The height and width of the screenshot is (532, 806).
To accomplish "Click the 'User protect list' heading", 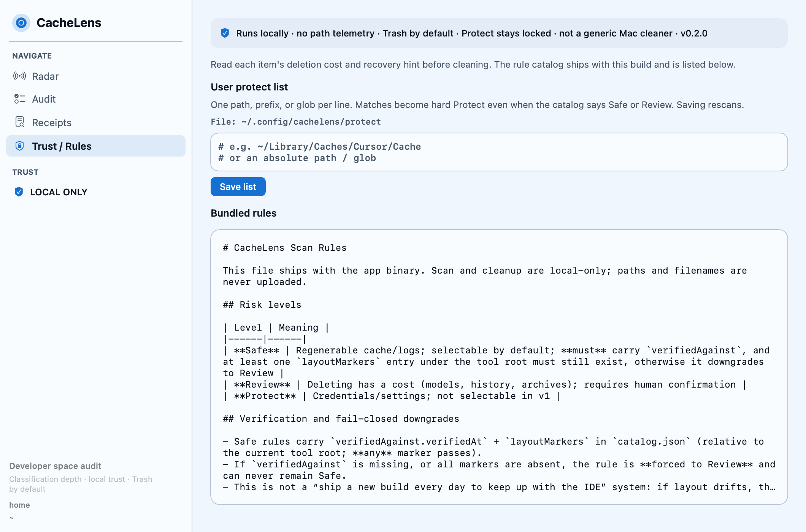I will pyautogui.click(x=249, y=87).
